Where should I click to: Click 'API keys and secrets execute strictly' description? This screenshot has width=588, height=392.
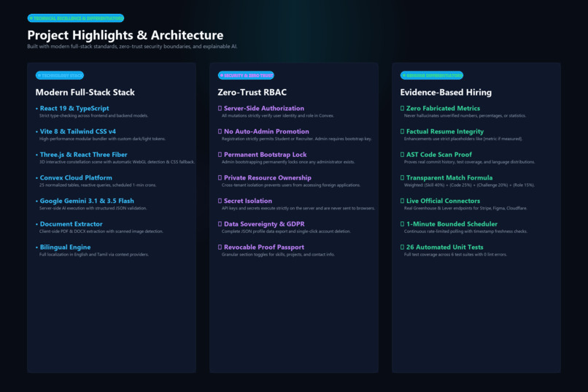click(298, 208)
